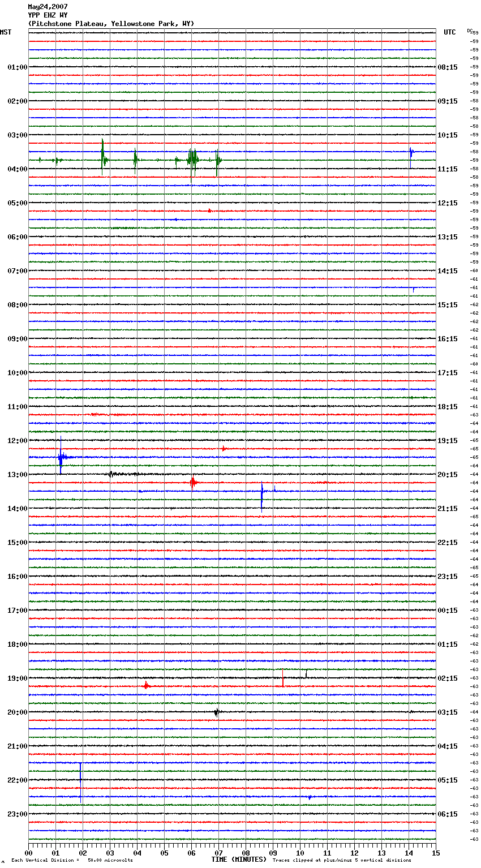Click the 06:15 UTC time label
The width and height of the screenshot is (481, 868).
pos(448,814)
